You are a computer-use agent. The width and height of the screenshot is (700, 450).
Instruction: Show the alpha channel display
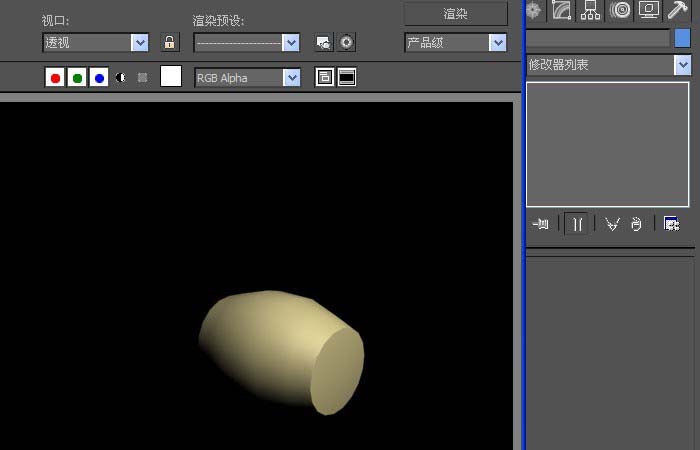pos(121,78)
